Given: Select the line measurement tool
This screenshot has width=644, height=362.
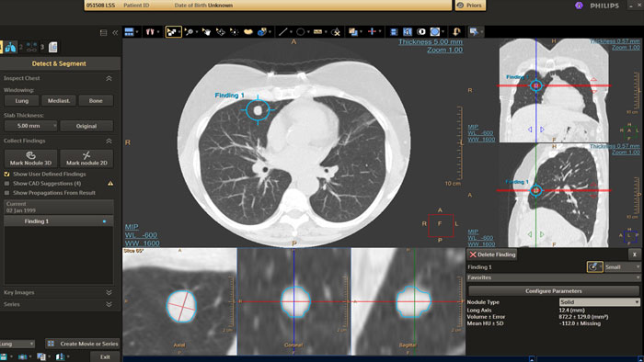Looking at the screenshot, I should (x=283, y=31).
